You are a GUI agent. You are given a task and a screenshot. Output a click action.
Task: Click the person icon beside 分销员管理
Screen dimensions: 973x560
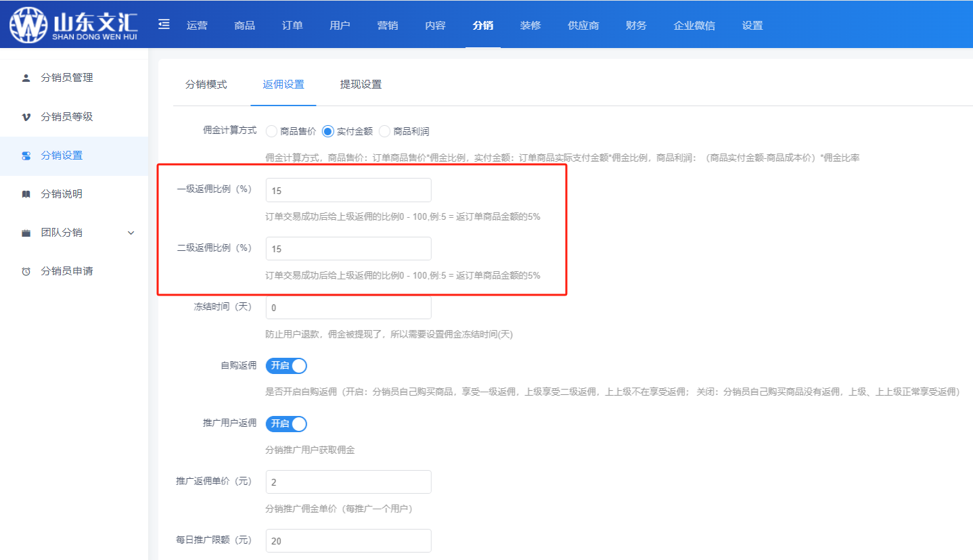(x=26, y=78)
